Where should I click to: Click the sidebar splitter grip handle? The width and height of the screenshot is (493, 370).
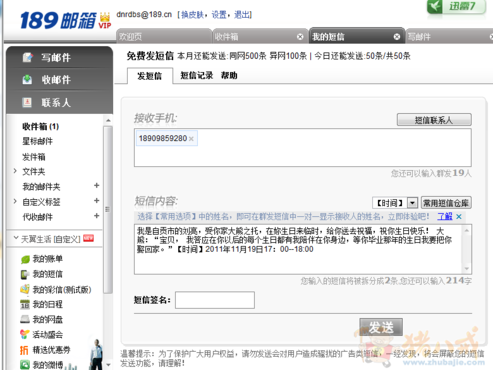(107, 209)
